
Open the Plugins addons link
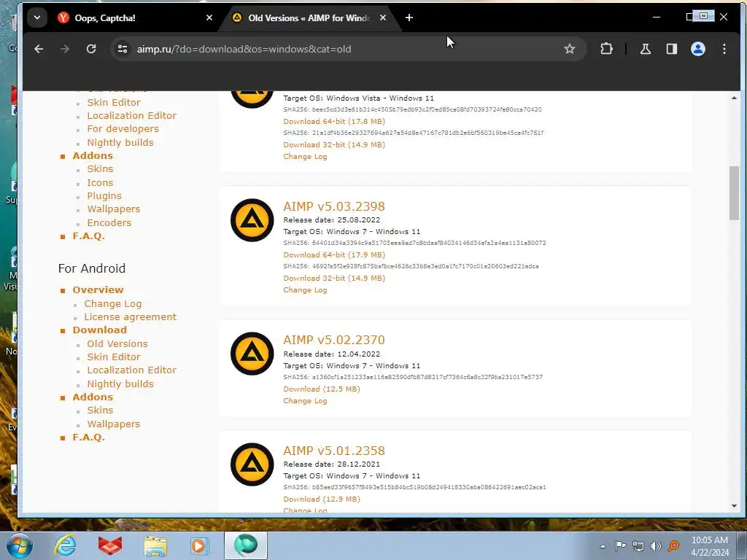click(x=104, y=196)
